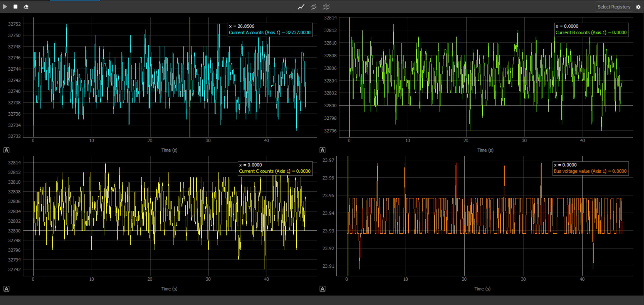The image size is (644, 305).
Task: Click auto-scale 'A' under Current C plot
Action: pyautogui.click(x=6, y=289)
